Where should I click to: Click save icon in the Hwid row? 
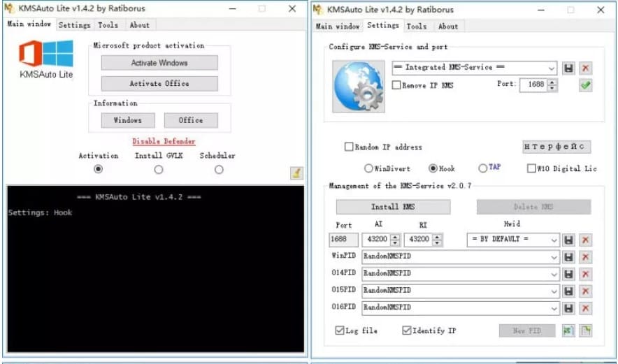click(x=568, y=240)
